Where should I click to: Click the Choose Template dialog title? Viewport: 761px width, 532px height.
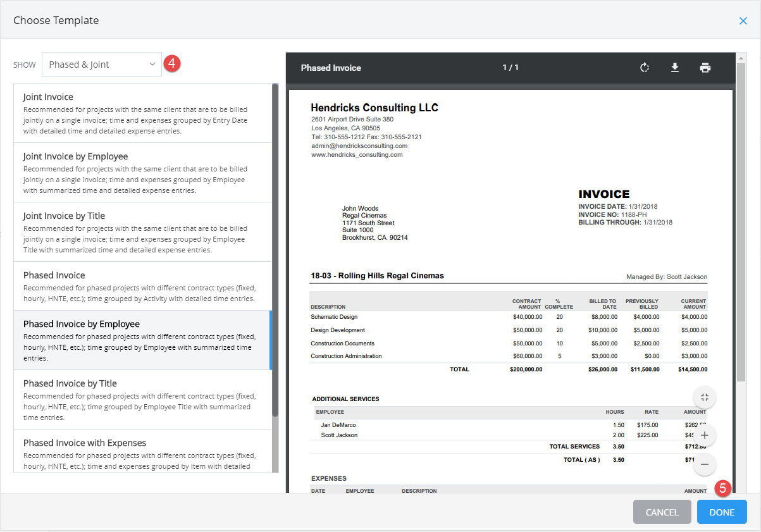pos(56,20)
